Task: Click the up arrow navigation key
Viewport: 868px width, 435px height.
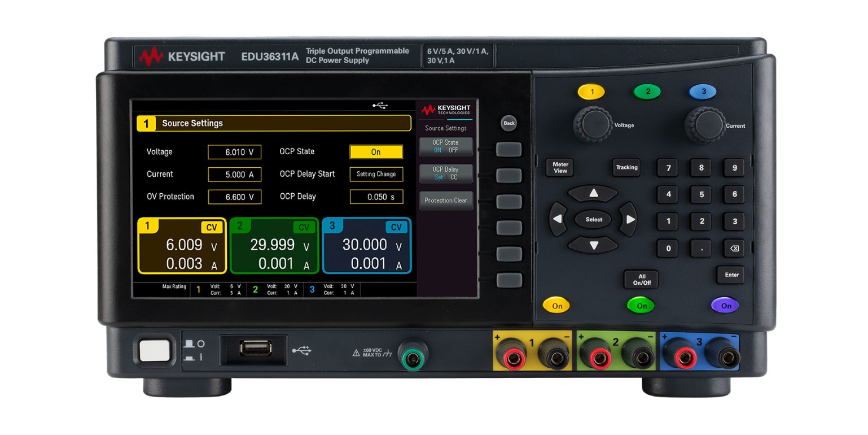Action: [593, 193]
